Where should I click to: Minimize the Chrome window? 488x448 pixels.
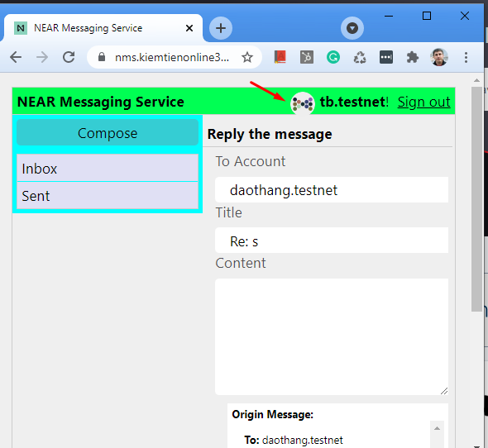pyautogui.click(x=389, y=16)
